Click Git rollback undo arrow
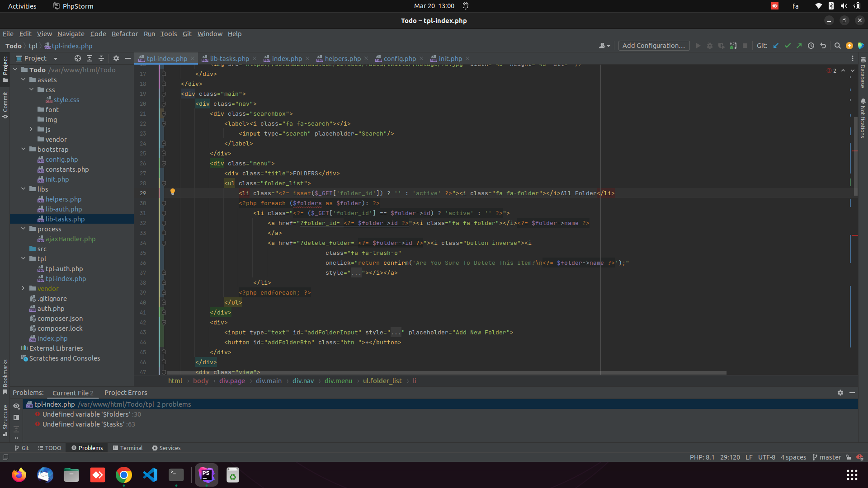Image resolution: width=868 pixels, height=488 pixels. 823,46
